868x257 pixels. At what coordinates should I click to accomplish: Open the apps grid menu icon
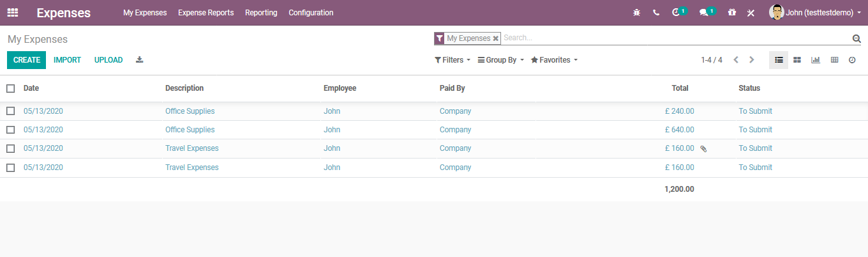[x=13, y=13]
